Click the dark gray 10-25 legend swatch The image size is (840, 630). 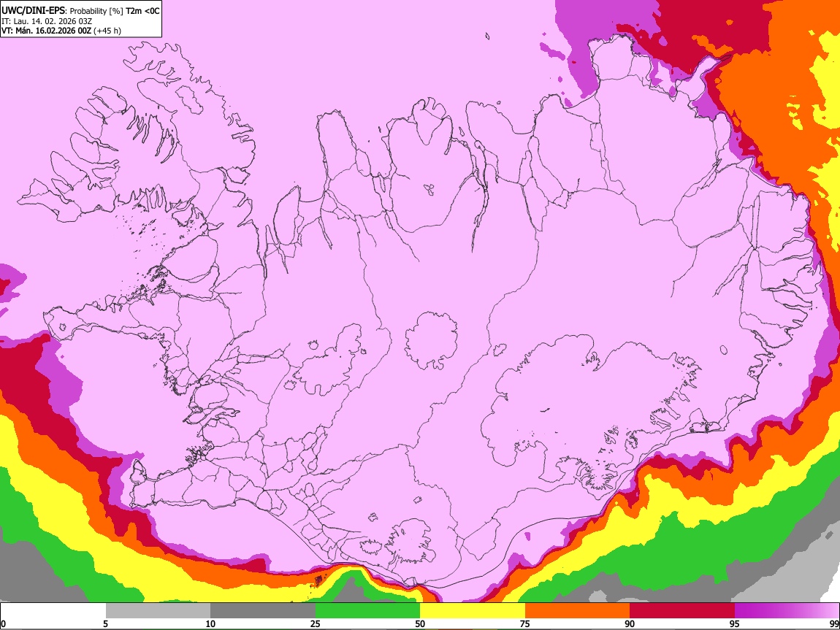(x=263, y=611)
